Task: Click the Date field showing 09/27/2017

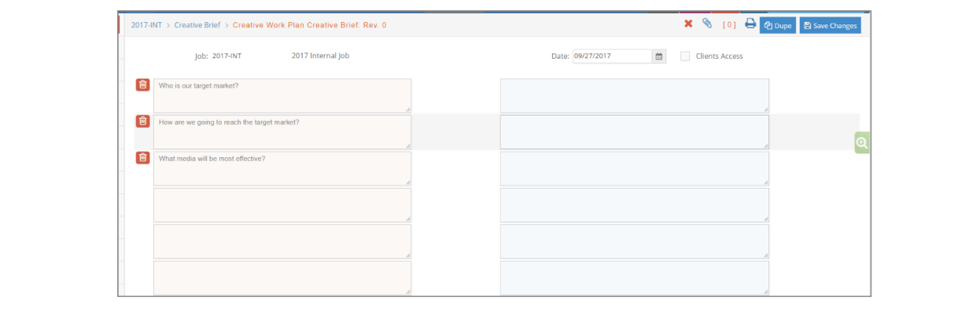Action: pyautogui.click(x=612, y=57)
